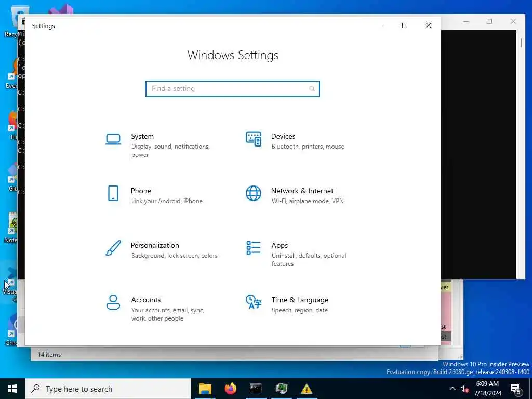Open the Apps list icon
This screenshot has width=532, height=399.
254,248
